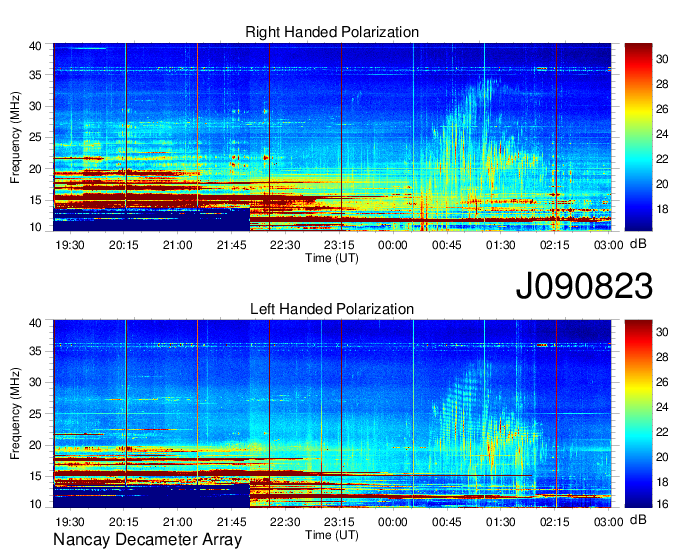Click the 22:30 time tick of lower plot
Image resolution: width=680 pixels, height=552 pixels.
285,522
